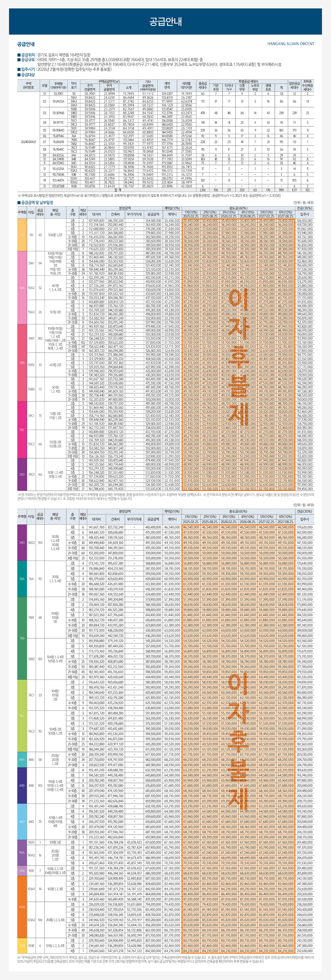
Task: Click the 다자녀가구 column header
Action: point(229,88)
